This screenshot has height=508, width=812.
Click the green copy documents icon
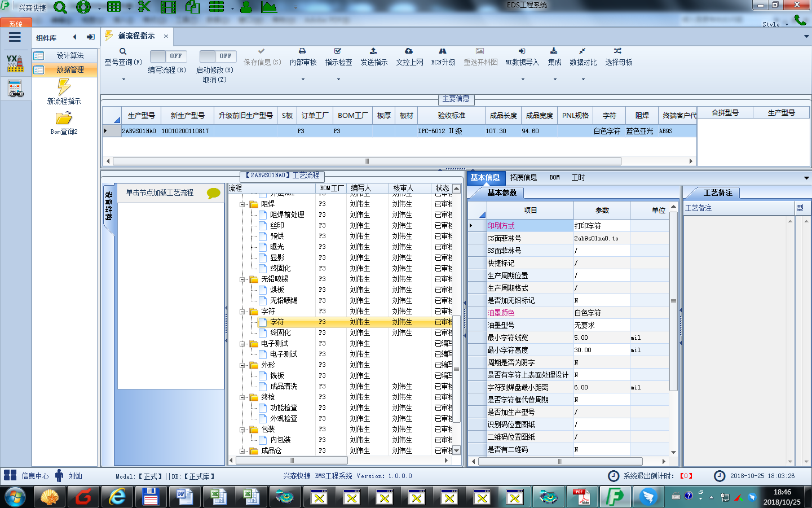click(193, 7)
